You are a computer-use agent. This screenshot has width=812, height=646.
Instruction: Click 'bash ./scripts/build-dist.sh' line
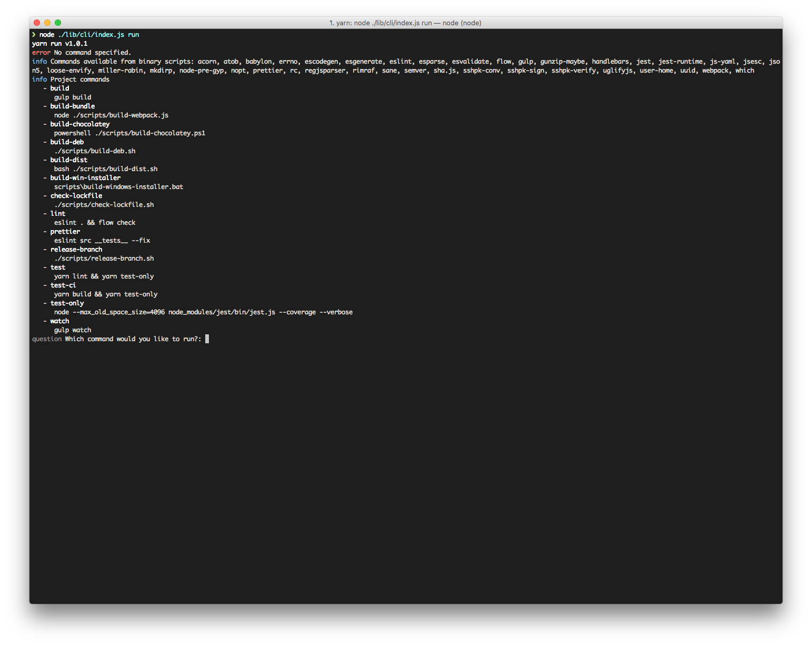coord(106,169)
